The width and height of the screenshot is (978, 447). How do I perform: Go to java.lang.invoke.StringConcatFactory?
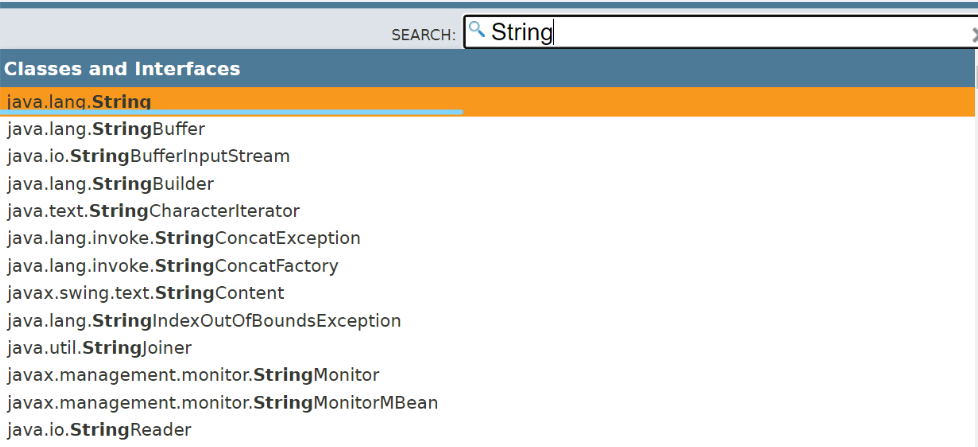[172, 266]
